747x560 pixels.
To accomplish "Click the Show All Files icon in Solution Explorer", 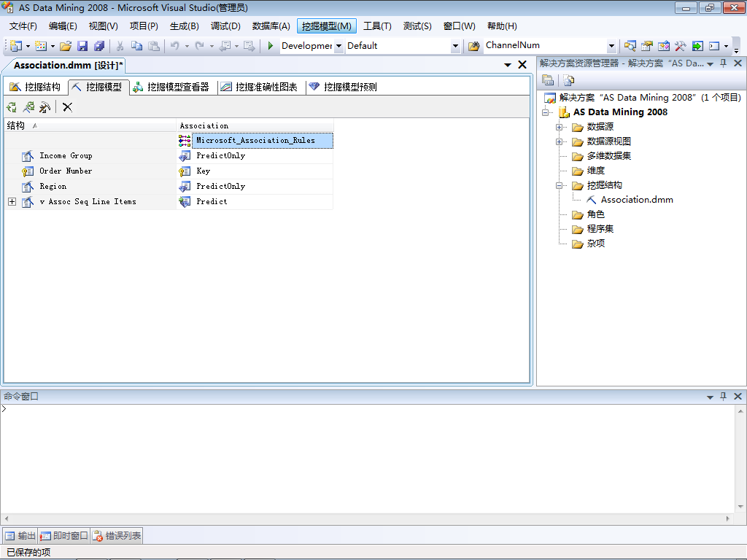I will coord(568,80).
